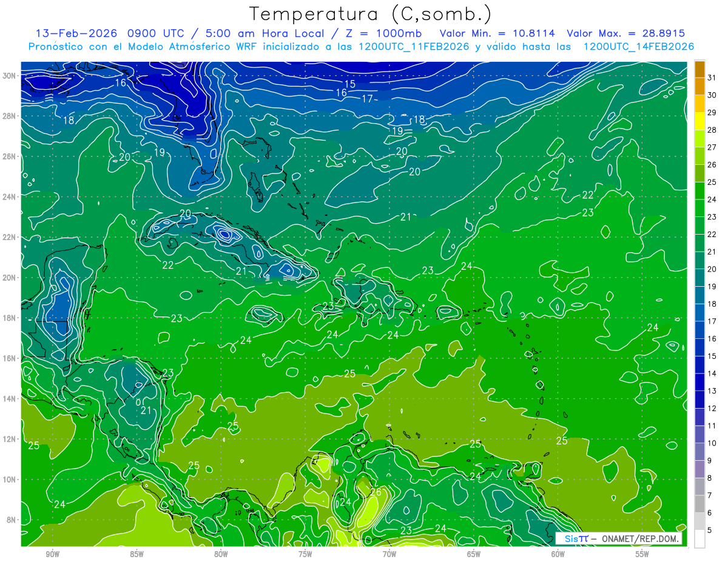Click the 10N latitude axis label
This screenshot has height=562, width=728.
click(9, 480)
